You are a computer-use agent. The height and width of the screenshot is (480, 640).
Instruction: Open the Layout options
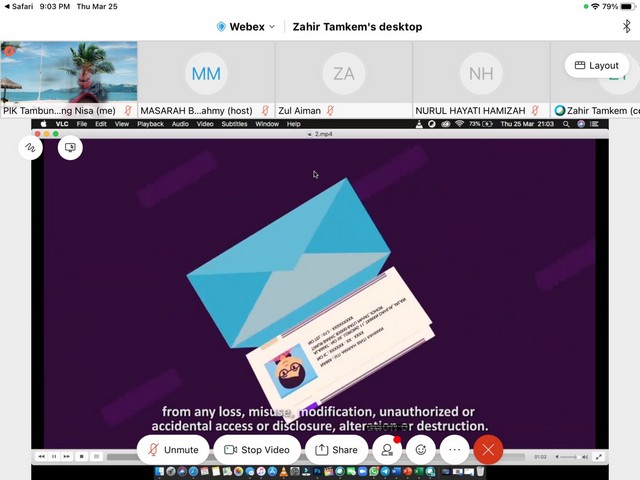click(597, 65)
